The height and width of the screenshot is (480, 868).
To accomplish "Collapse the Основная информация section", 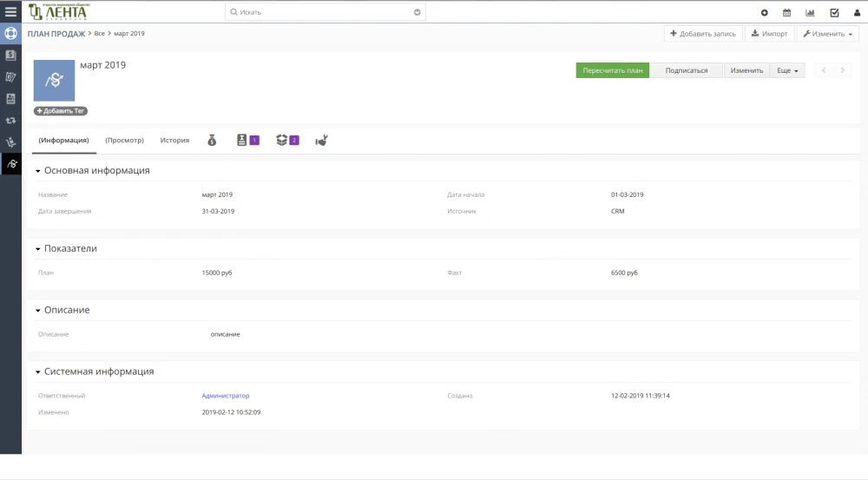I will (x=37, y=171).
